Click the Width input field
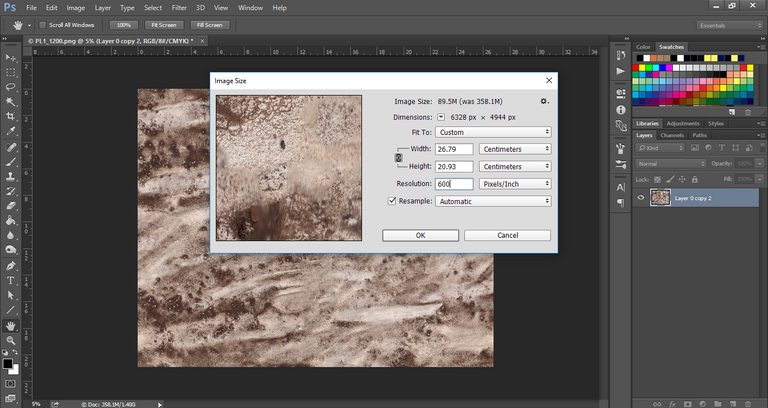 coord(453,149)
